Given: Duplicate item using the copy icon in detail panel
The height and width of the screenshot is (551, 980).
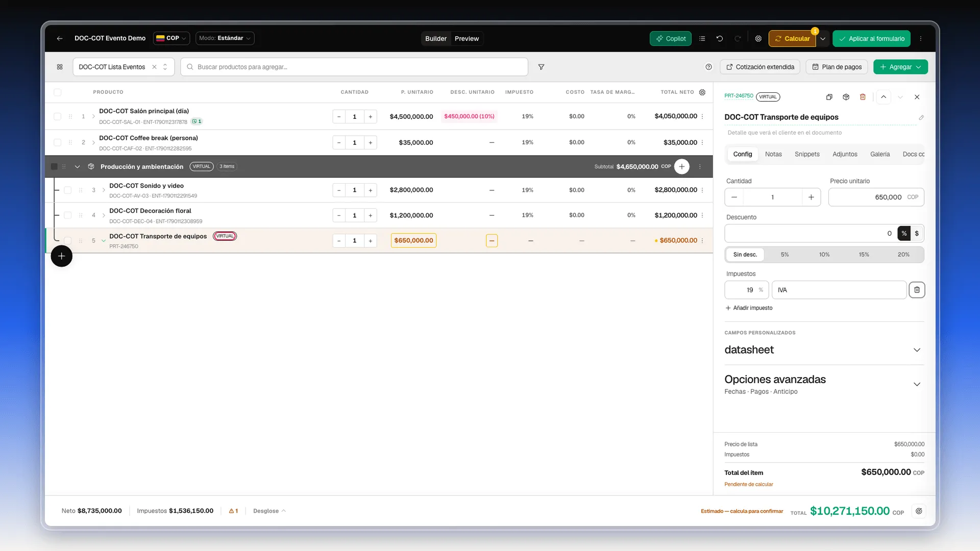Looking at the screenshot, I should pyautogui.click(x=829, y=97).
